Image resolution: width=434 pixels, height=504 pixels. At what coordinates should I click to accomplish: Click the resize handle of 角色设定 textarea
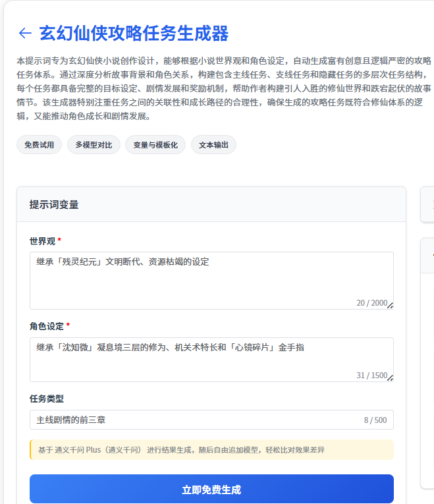click(x=390, y=378)
